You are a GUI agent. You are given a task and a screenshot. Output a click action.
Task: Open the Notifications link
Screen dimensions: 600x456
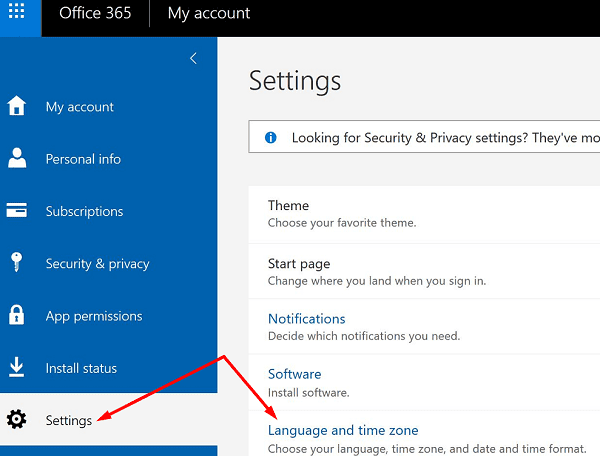coord(307,319)
